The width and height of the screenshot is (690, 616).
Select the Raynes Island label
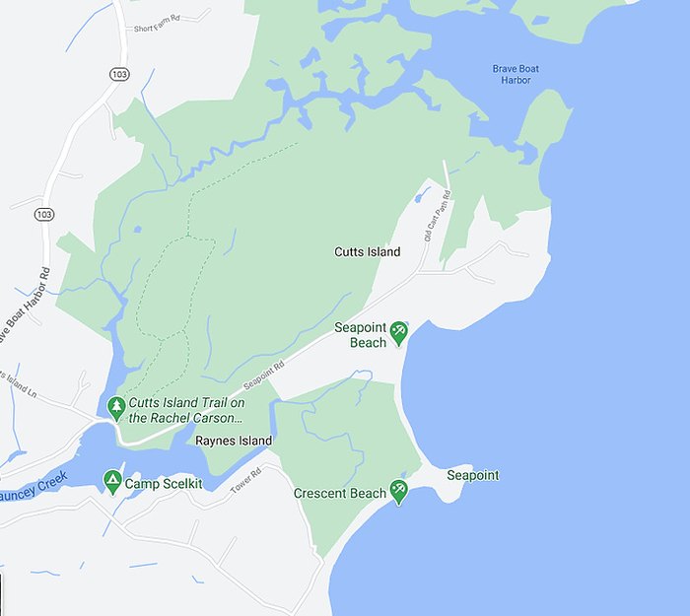234,441
